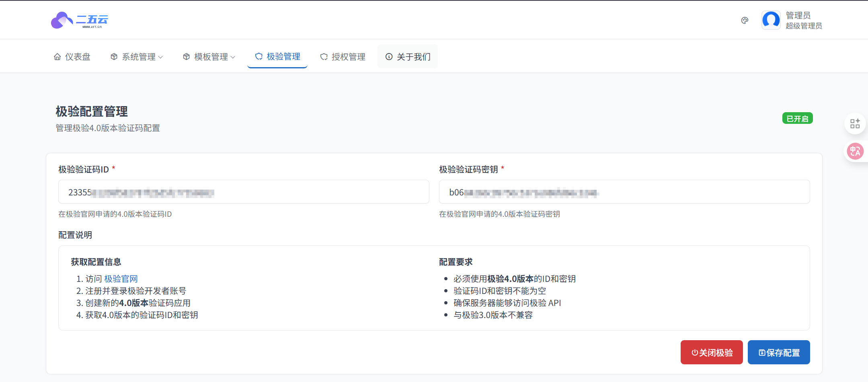Expand the 系统管理 dropdown chevron

[161, 57]
